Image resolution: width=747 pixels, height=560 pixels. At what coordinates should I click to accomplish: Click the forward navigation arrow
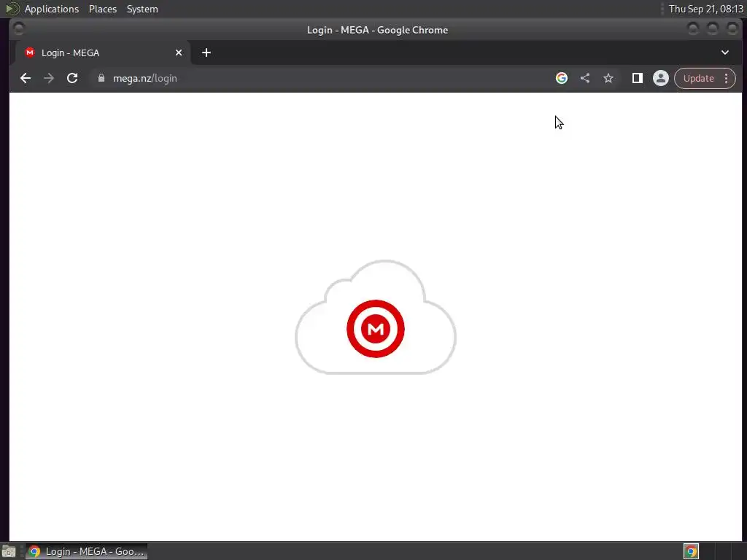[x=49, y=78]
